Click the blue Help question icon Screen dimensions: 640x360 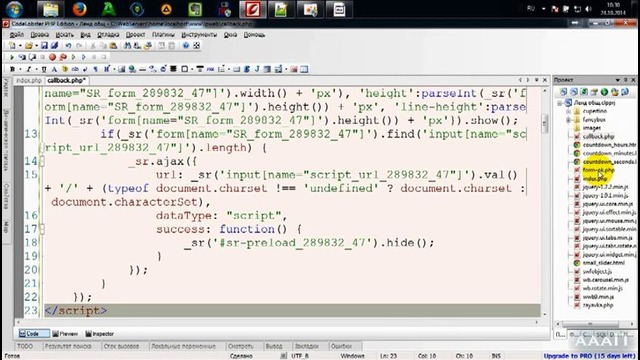[x=186, y=46]
